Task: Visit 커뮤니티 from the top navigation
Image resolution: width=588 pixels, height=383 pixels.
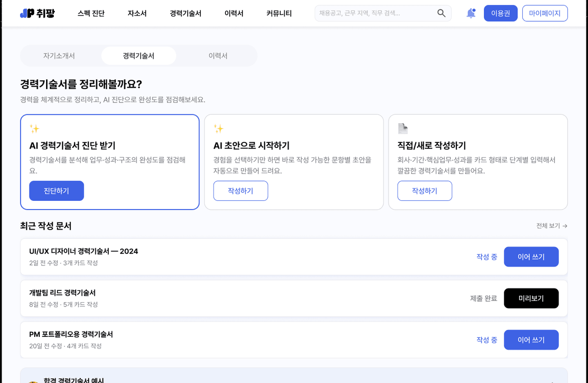Action: 279,13
